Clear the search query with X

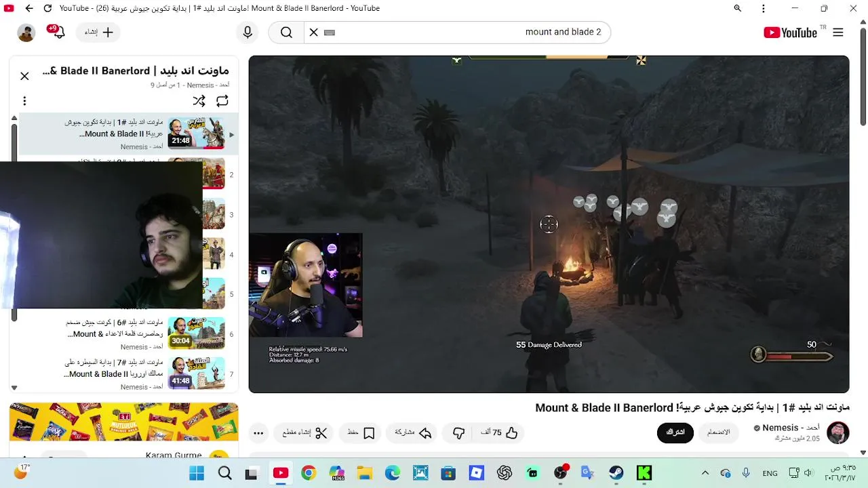pos(313,32)
